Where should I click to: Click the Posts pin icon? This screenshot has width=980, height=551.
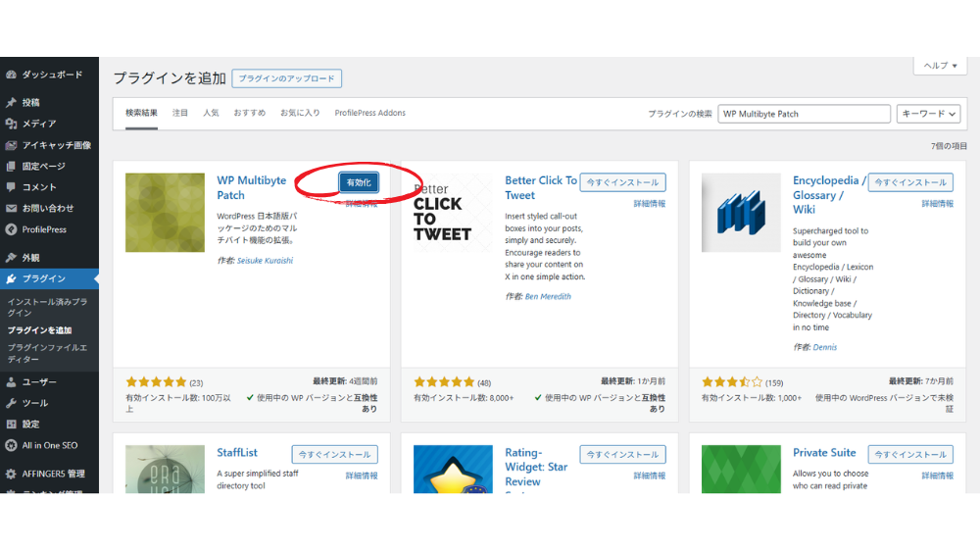tap(11, 103)
